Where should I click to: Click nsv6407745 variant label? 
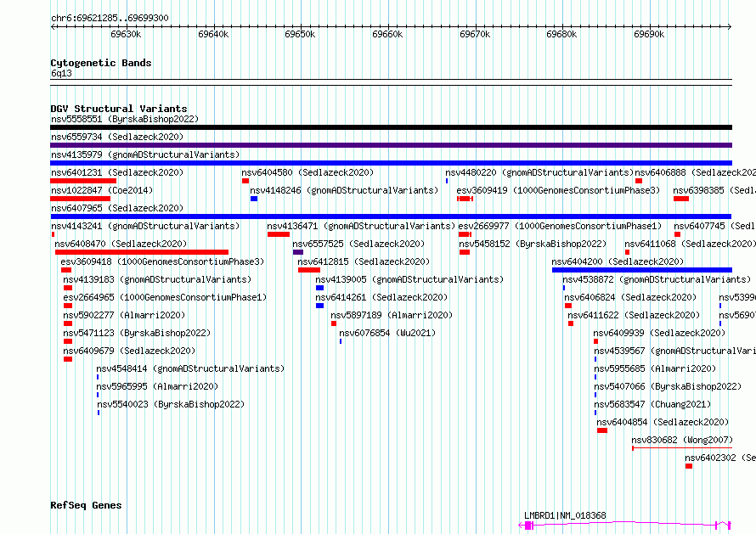tap(714, 226)
